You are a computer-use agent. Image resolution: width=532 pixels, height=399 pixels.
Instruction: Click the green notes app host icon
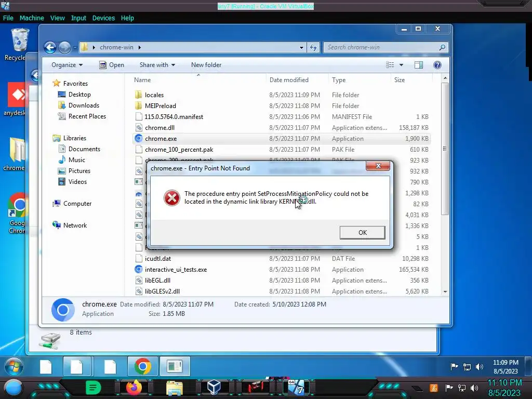94,388
